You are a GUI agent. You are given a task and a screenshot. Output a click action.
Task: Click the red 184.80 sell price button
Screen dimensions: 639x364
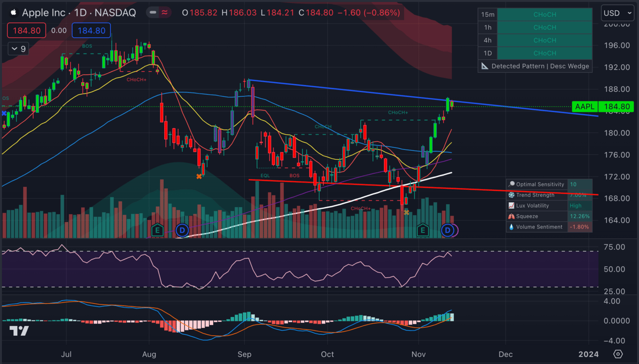click(26, 31)
